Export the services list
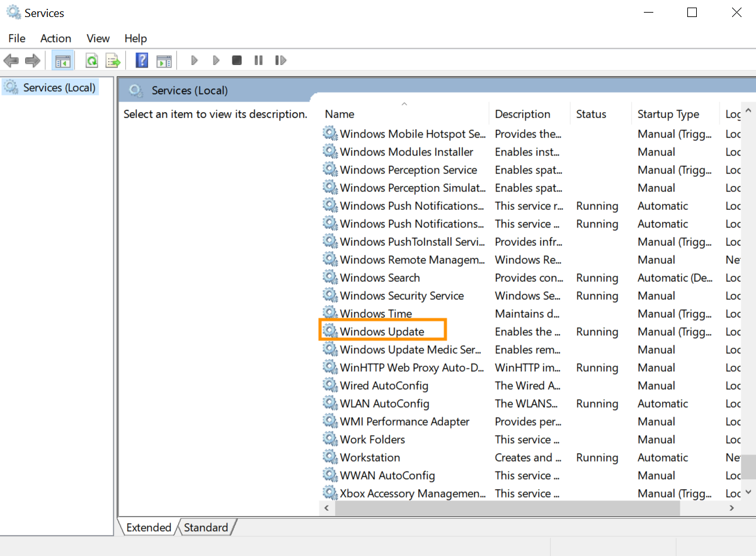The height and width of the screenshot is (556, 756). [x=113, y=60]
